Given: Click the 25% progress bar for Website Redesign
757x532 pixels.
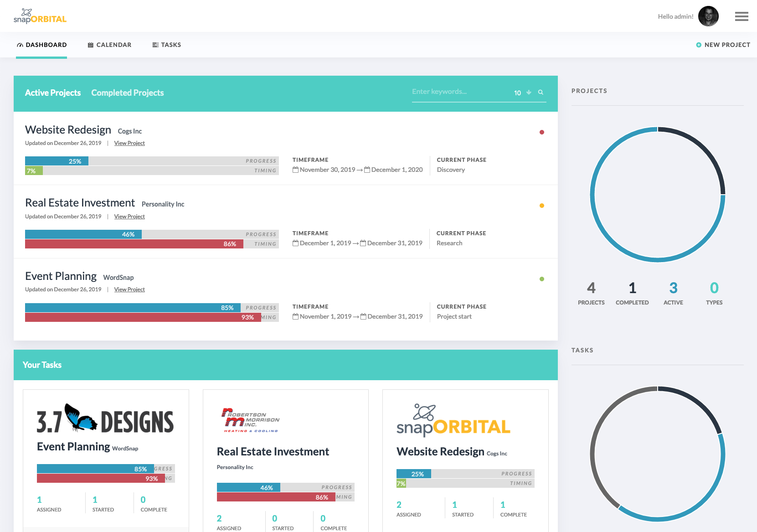Looking at the screenshot, I should click(57, 161).
